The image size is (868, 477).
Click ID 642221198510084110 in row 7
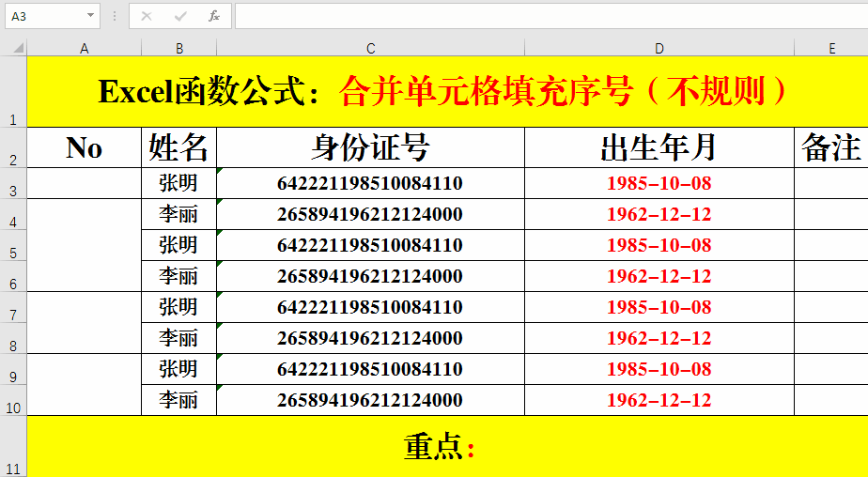coord(370,307)
